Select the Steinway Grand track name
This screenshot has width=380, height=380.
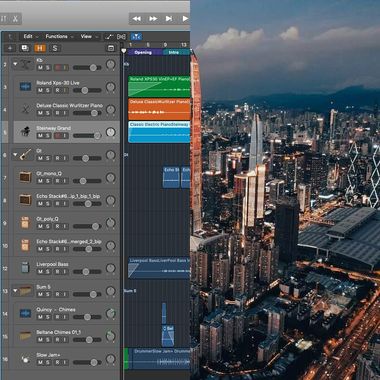pos(53,128)
